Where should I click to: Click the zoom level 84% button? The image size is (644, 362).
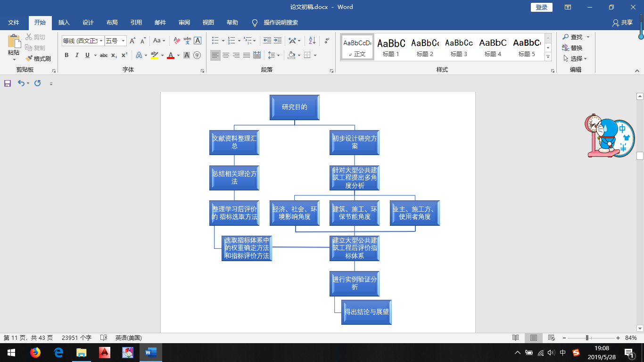pos(631,338)
